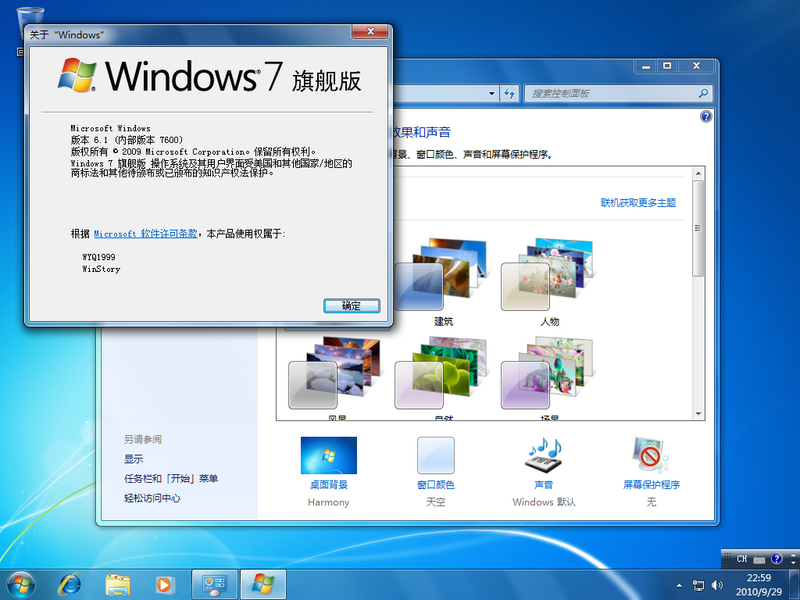Image resolution: width=800 pixels, height=600 pixels.
Task: Select the landscape theme with snowy rocks
Action: tap(335, 372)
